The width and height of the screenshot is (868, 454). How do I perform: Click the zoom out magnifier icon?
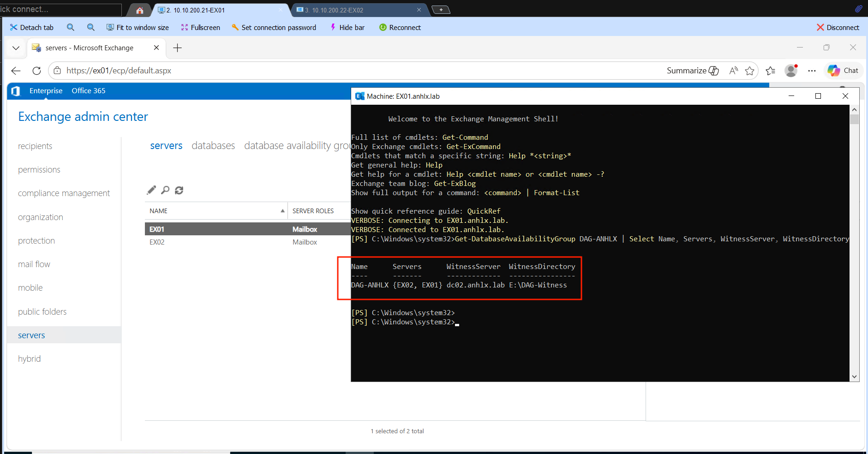coord(91,28)
